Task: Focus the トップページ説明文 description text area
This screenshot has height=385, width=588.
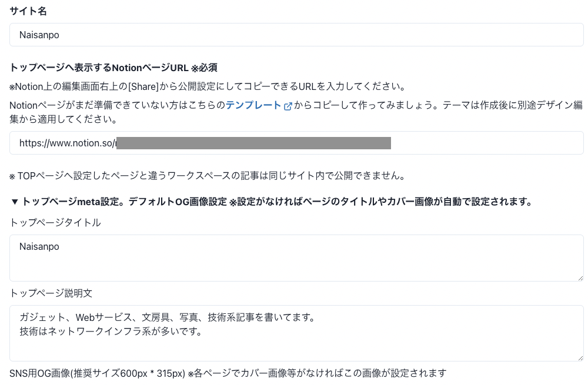Action: [x=296, y=333]
